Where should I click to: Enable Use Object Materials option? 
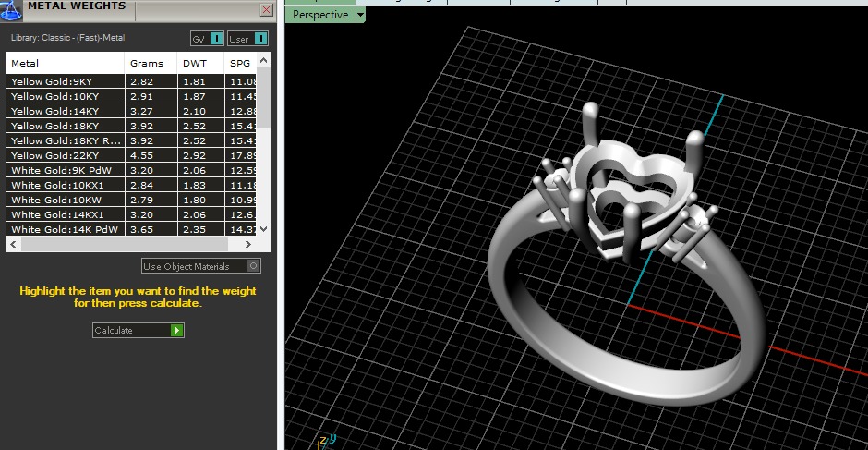tap(201, 266)
